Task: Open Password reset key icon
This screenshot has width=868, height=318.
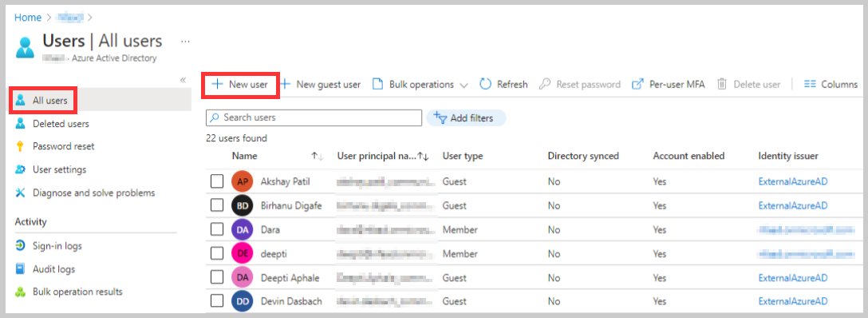Action: [x=21, y=146]
